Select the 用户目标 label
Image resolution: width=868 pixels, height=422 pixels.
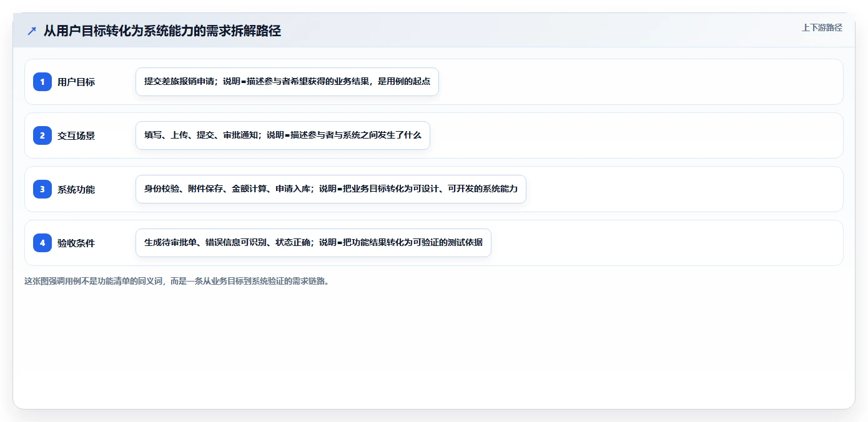tap(76, 82)
